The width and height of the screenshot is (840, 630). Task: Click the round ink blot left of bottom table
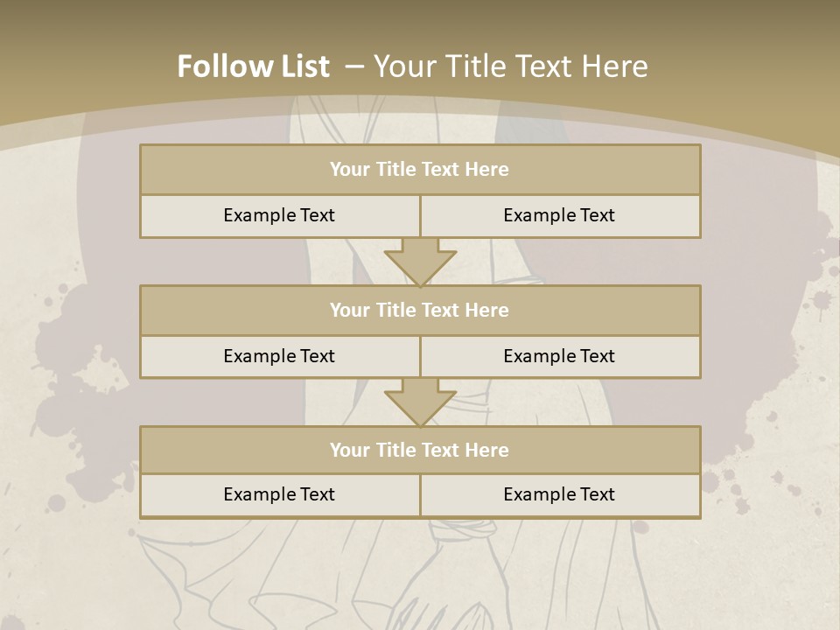[x=57, y=503]
